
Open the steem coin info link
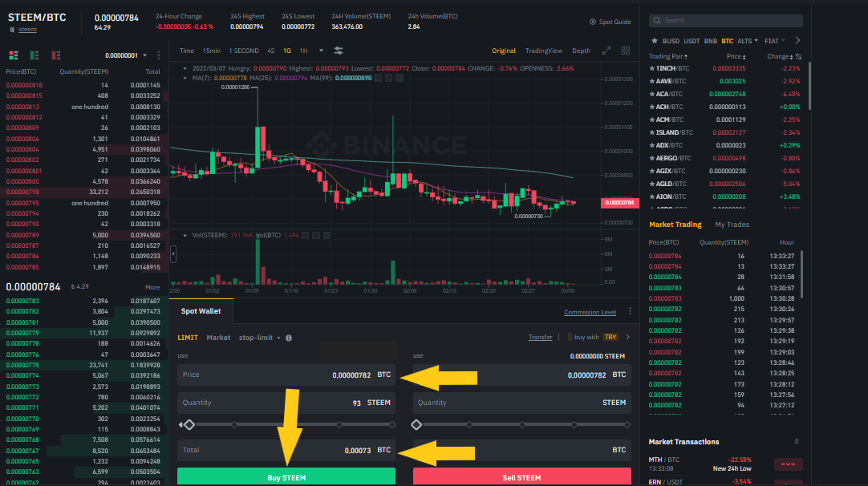tap(27, 30)
